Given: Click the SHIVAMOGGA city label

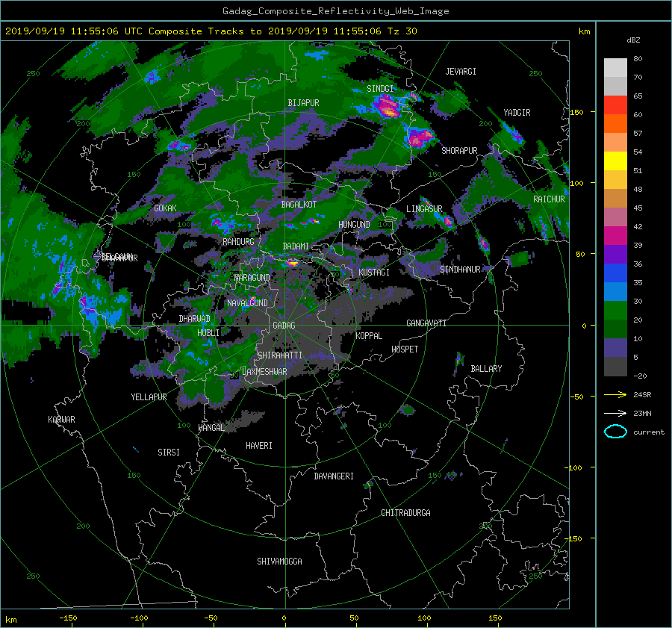Looking at the screenshot, I should [x=279, y=561].
